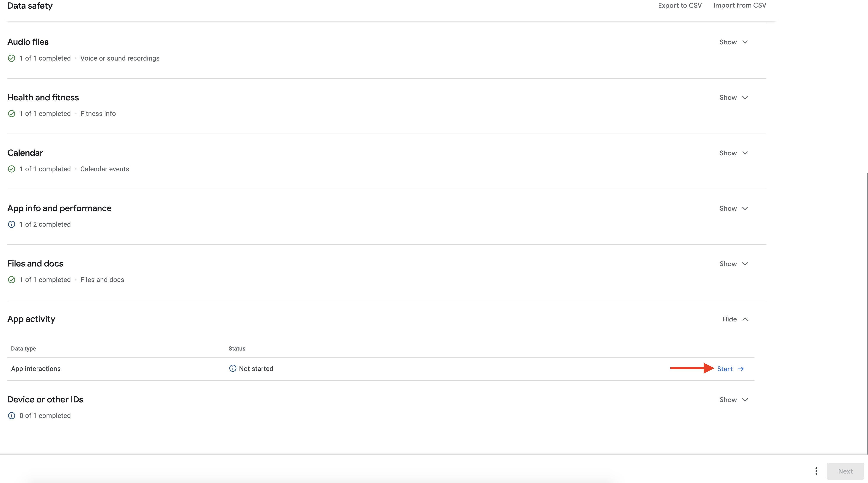Show the Files and docs section
868x483 pixels.
click(734, 263)
